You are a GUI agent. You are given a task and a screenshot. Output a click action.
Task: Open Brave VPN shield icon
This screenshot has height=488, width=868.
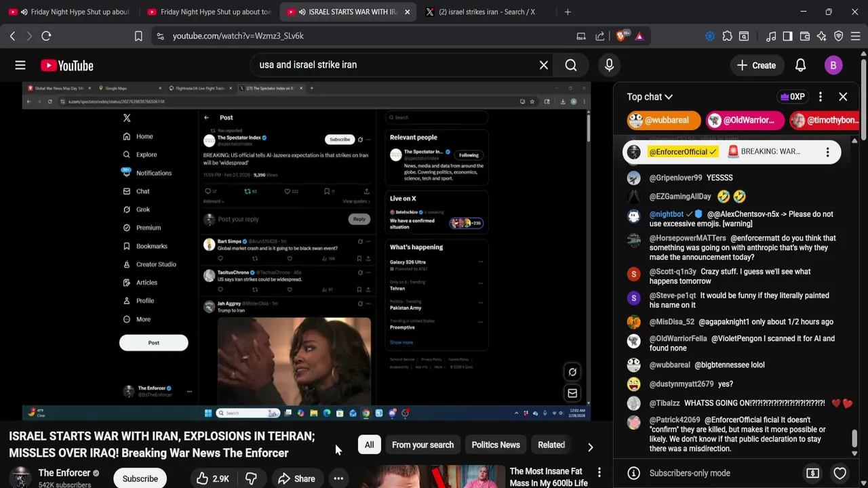[839, 36]
